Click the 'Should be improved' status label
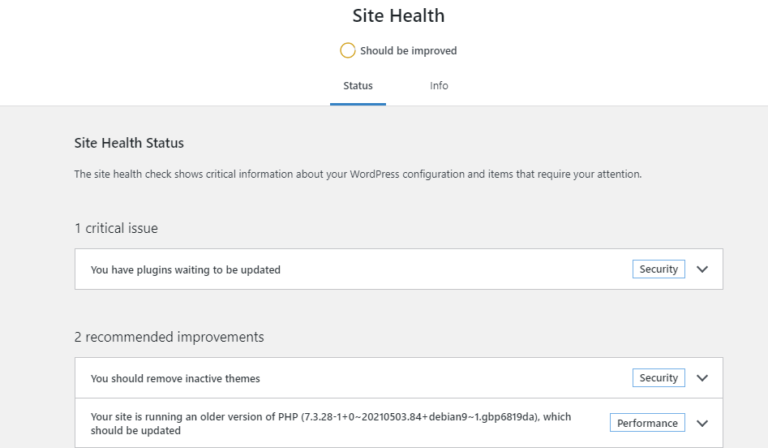Image resolution: width=768 pixels, height=448 pixels. click(x=408, y=51)
